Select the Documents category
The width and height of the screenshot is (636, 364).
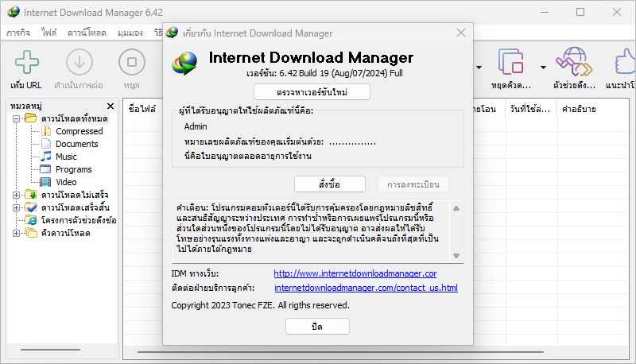(76, 144)
